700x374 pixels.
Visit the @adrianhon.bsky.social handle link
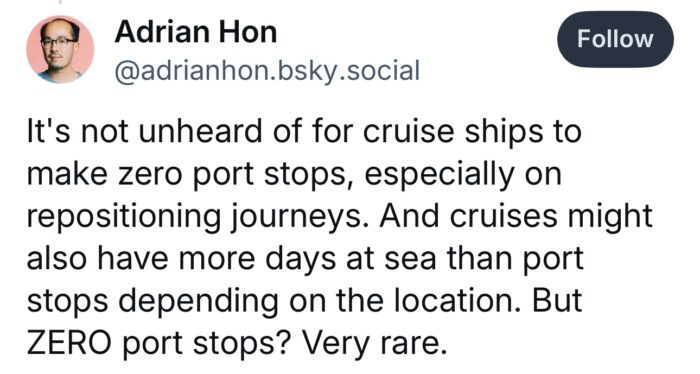pos(267,71)
